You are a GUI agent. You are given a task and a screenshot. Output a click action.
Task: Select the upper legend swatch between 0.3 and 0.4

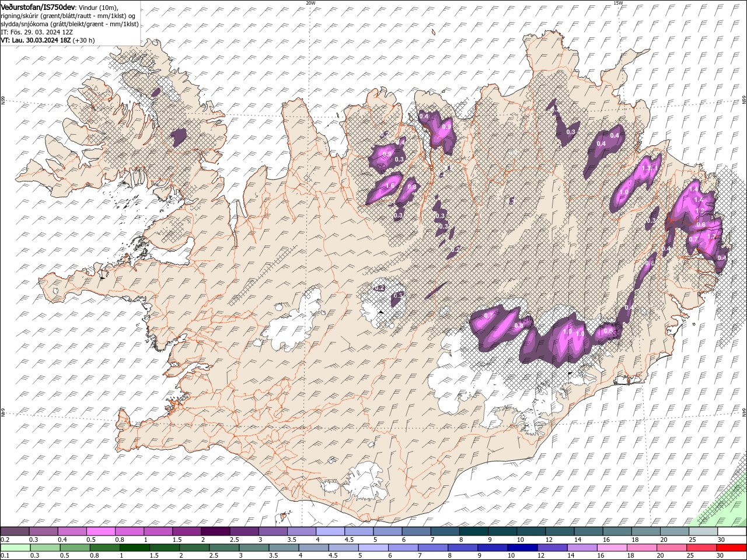[44, 531]
